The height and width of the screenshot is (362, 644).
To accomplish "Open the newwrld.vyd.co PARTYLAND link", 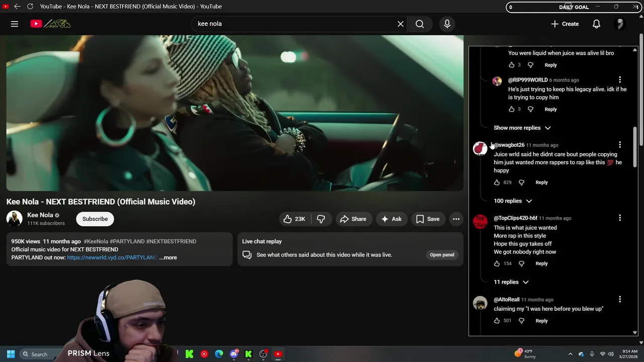I will click(112, 257).
